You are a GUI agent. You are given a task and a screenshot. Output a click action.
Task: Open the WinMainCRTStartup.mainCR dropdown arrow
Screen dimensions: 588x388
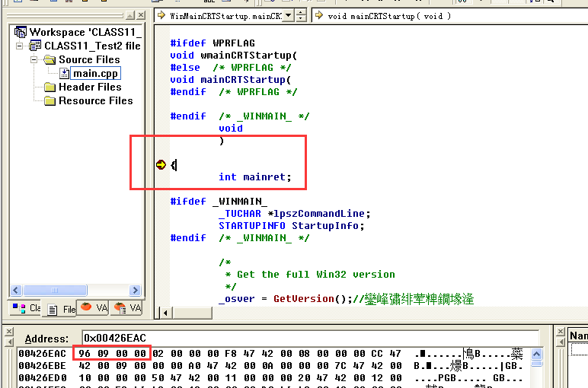tap(288, 16)
